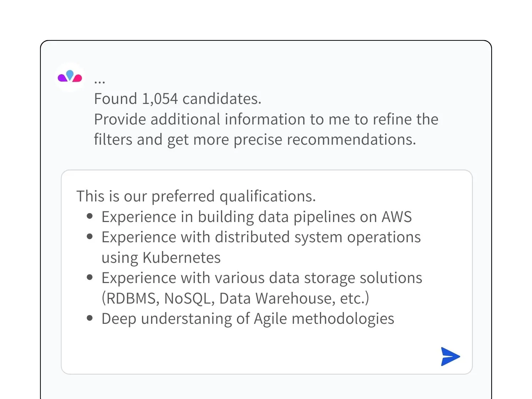
Task: Click the word "Kubernetes" in the input box
Action: [182, 258]
